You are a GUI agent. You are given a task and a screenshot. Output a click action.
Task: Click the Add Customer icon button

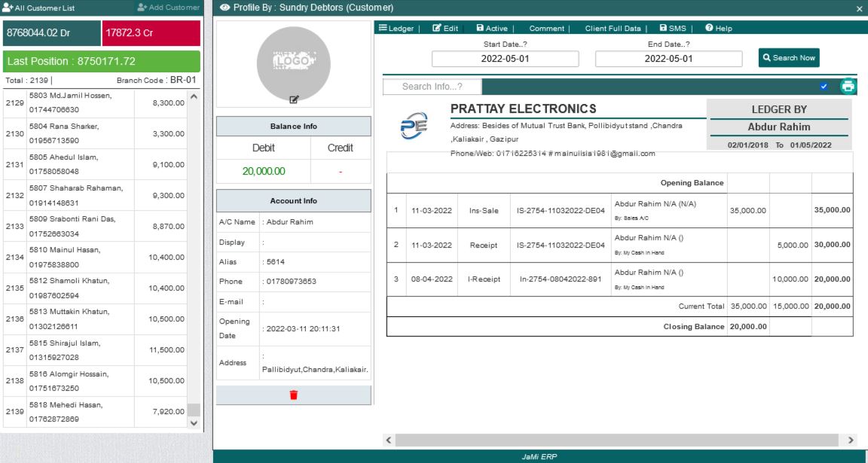pyautogui.click(x=169, y=8)
